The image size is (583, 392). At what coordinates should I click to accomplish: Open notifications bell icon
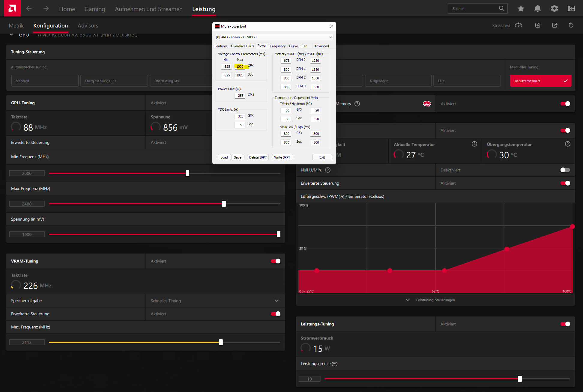pyautogui.click(x=538, y=9)
